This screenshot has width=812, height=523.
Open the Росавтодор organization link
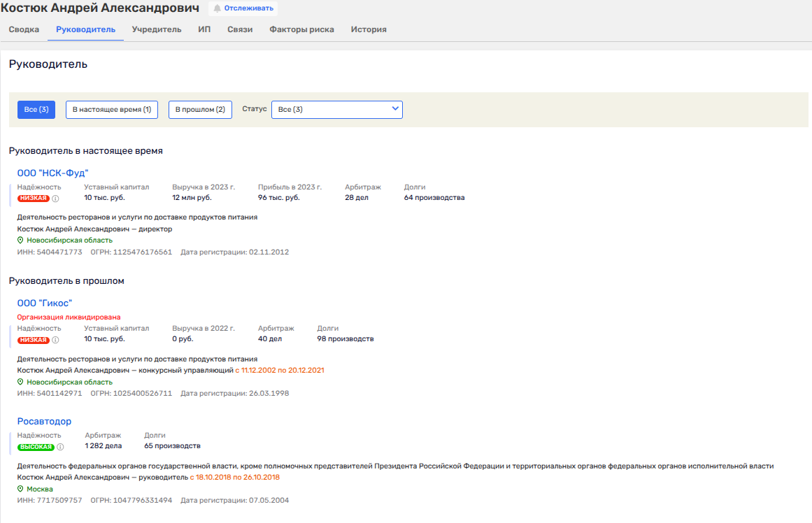point(44,422)
